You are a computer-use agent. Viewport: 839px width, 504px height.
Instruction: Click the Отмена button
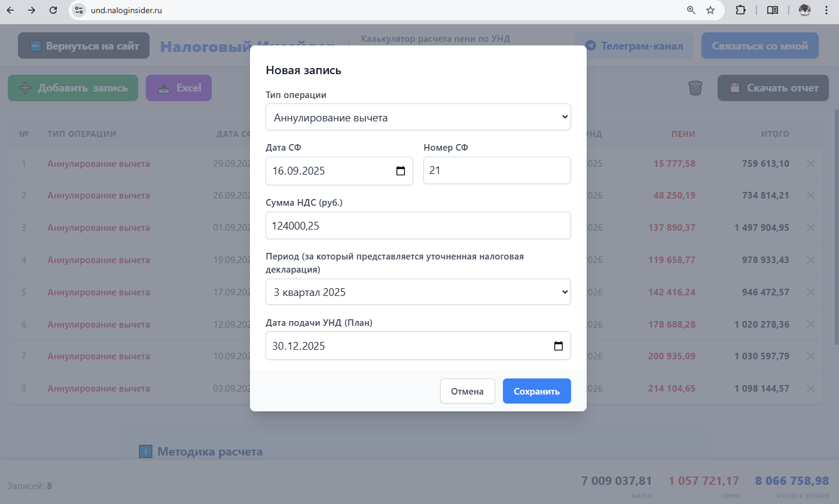[467, 391]
